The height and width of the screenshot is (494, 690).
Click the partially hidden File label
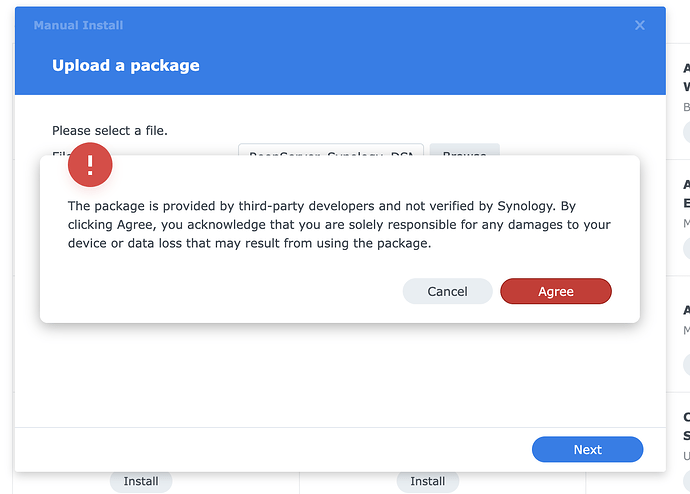59,151
